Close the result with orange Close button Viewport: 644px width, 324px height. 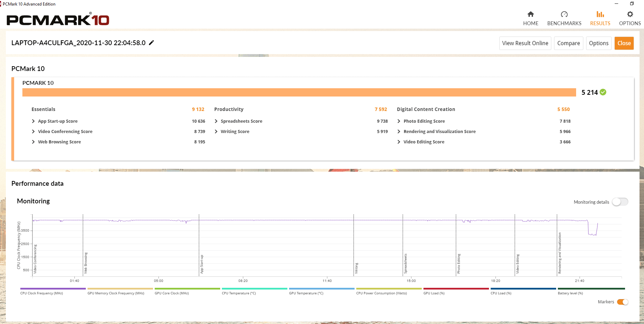pos(624,43)
